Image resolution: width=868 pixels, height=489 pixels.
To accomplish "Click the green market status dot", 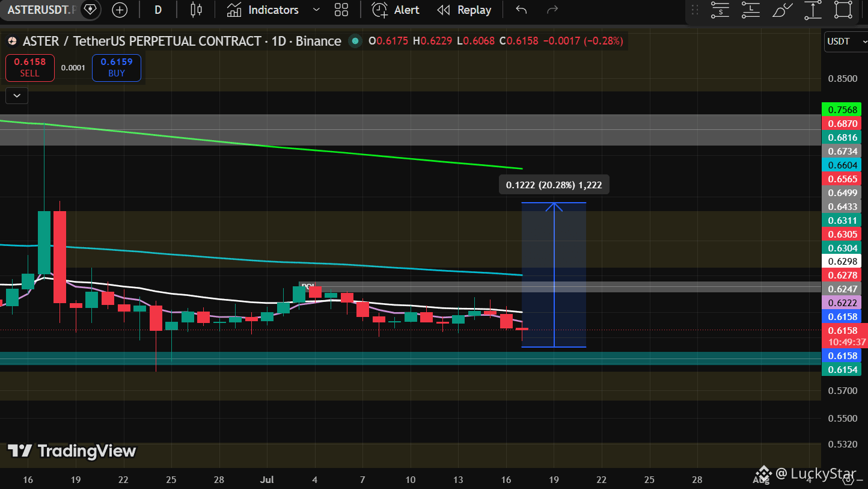I will (355, 41).
